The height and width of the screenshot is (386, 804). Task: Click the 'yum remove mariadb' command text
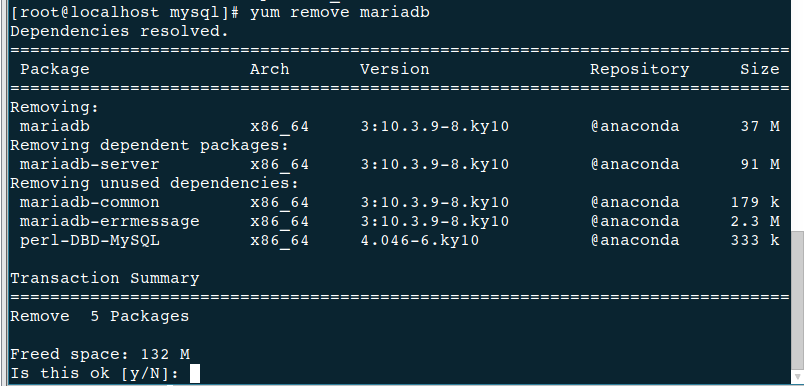(339, 12)
